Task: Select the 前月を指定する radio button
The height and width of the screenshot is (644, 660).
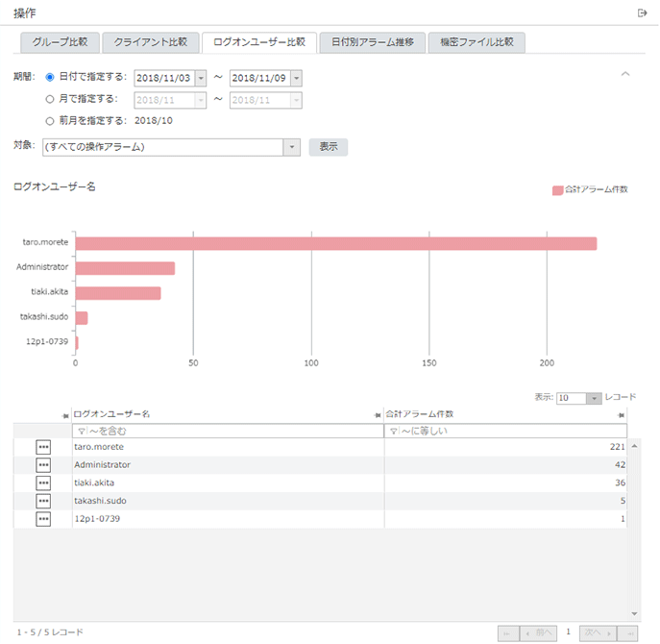Action: 50,120
